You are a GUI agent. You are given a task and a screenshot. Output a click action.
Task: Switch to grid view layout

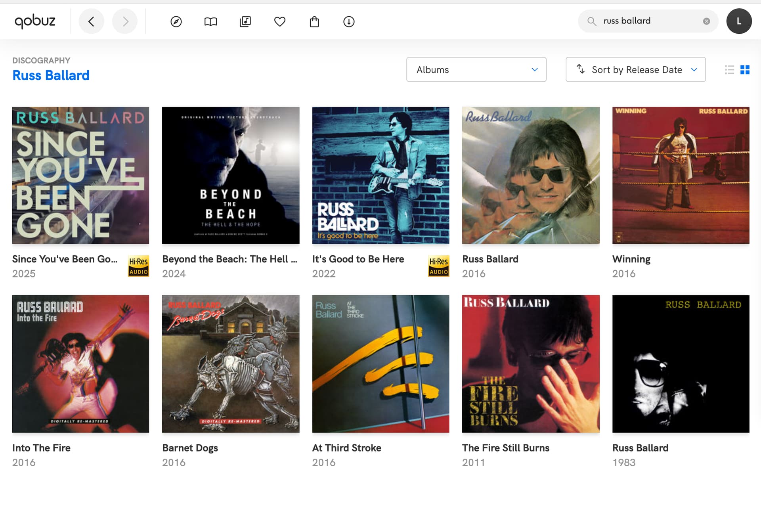pyautogui.click(x=745, y=70)
